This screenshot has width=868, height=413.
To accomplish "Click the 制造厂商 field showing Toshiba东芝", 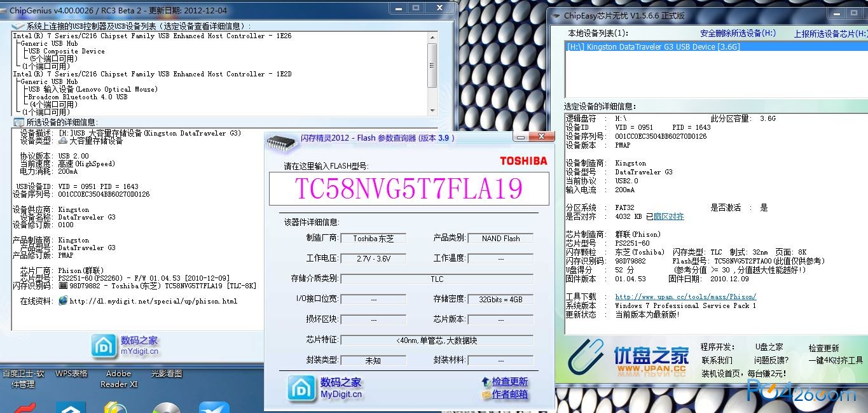I will (373, 239).
